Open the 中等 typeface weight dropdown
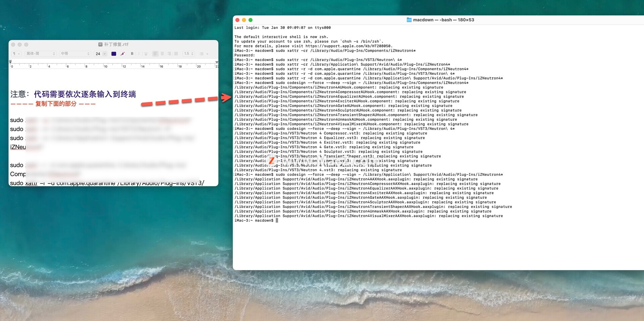 coord(75,54)
